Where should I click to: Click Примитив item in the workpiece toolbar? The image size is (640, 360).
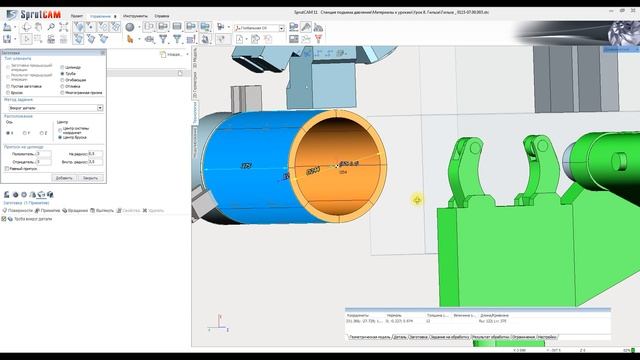(x=47, y=210)
